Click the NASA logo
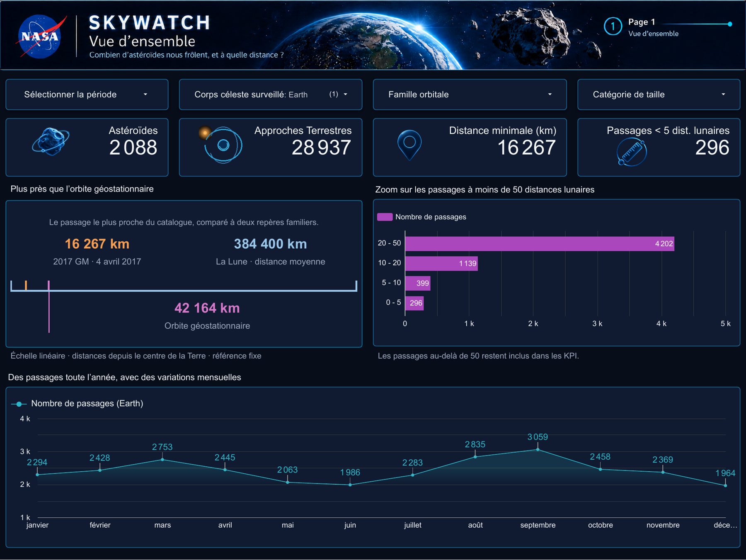The image size is (746, 560). [x=40, y=36]
